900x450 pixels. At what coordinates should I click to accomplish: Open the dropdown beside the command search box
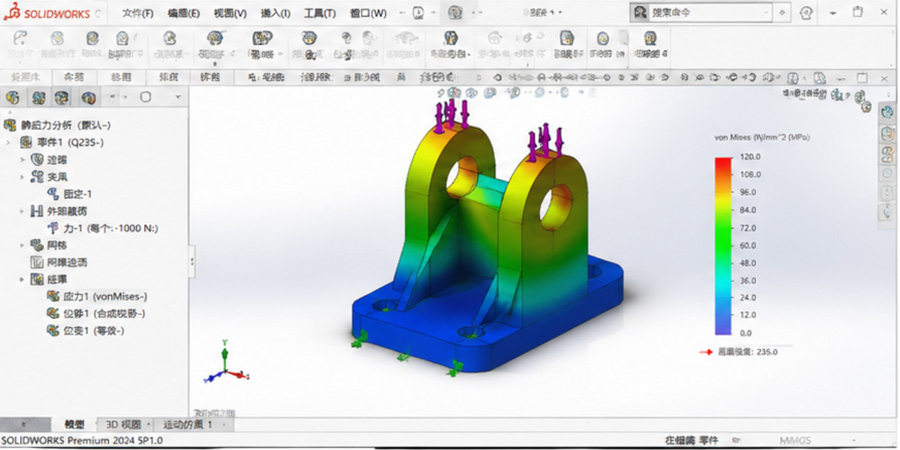[782, 13]
